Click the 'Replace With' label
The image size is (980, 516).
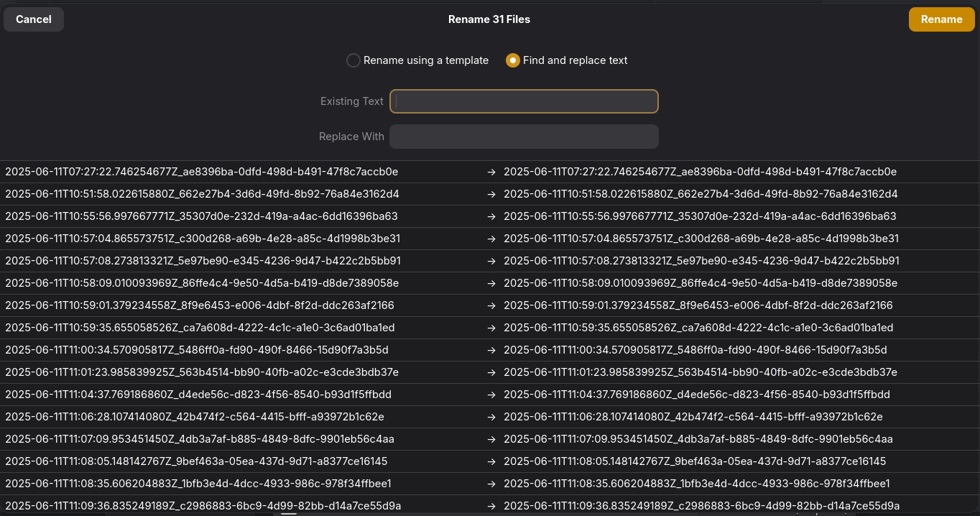(351, 137)
